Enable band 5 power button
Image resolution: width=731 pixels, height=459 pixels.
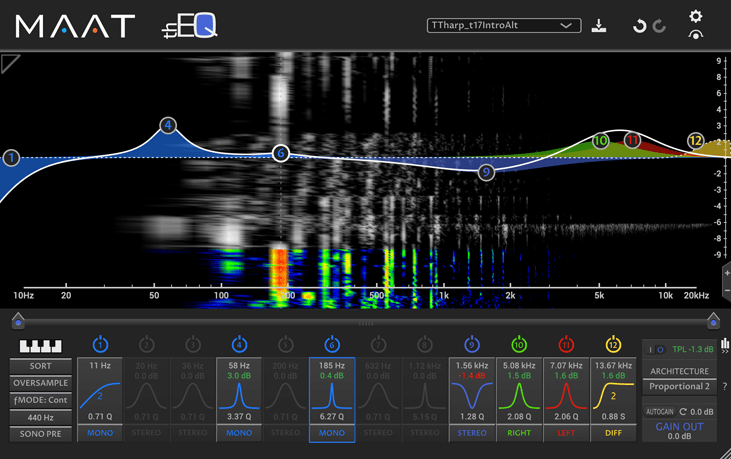[285, 345]
